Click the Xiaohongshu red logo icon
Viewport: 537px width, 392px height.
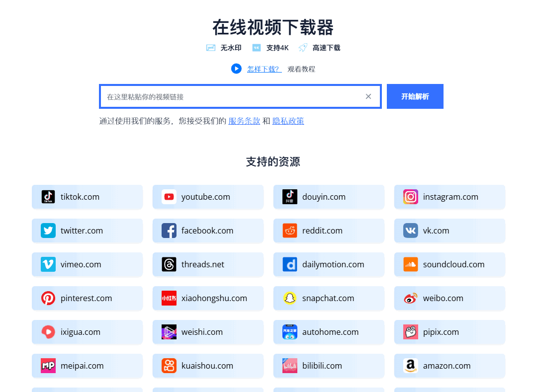169,298
